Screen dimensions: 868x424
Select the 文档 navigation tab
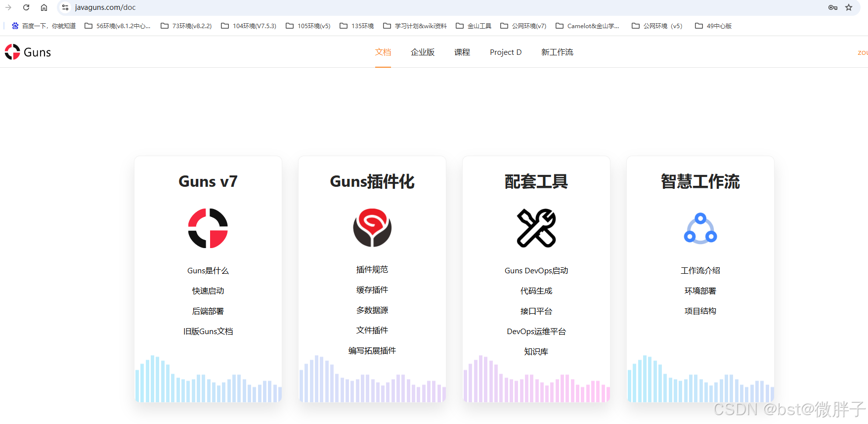[x=383, y=52]
